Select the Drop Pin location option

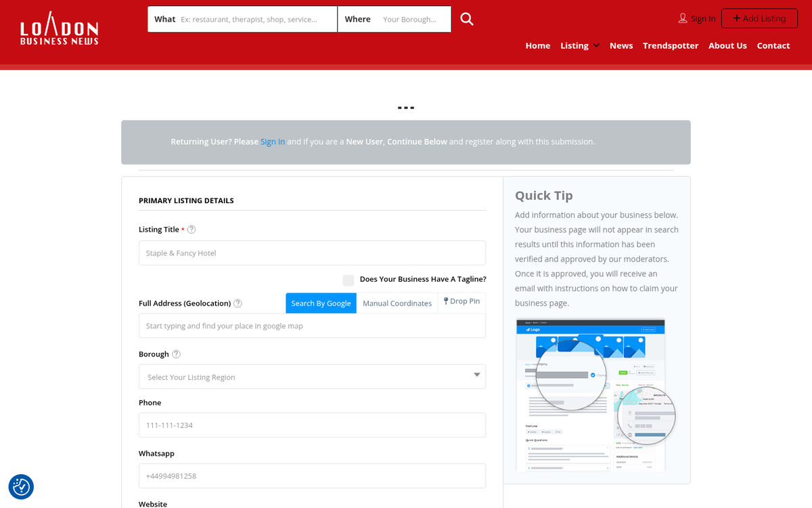pyautogui.click(x=461, y=301)
